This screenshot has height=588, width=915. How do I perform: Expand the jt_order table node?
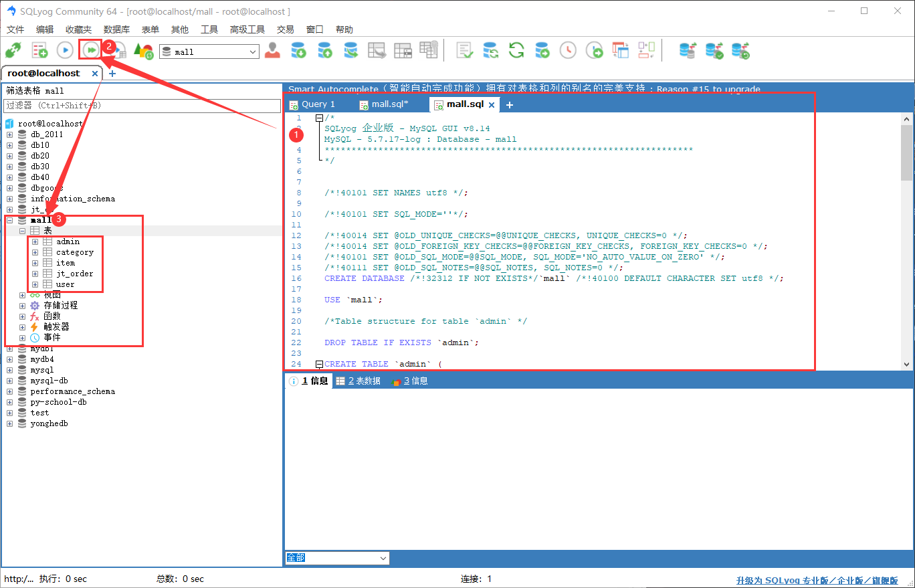tap(35, 274)
